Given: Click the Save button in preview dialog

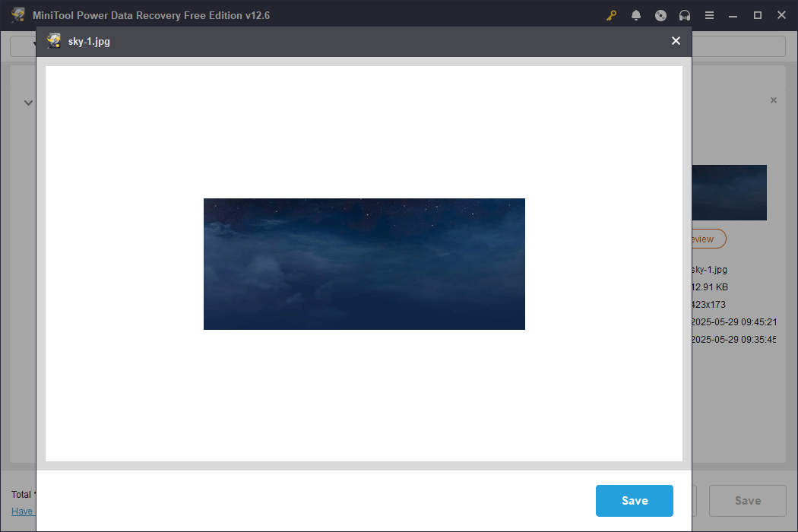Looking at the screenshot, I should pyautogui.click(x=634, y=500).
